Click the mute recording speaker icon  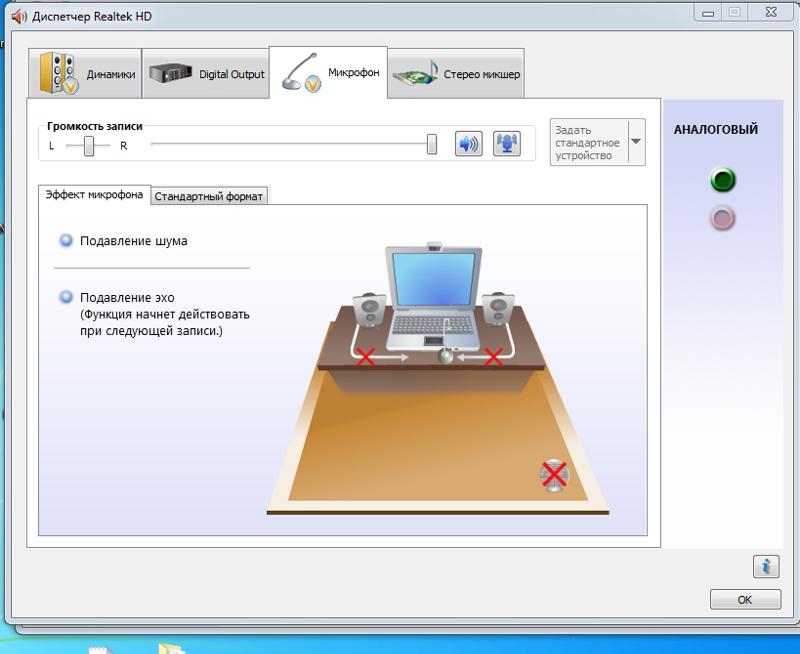[468, 144]
